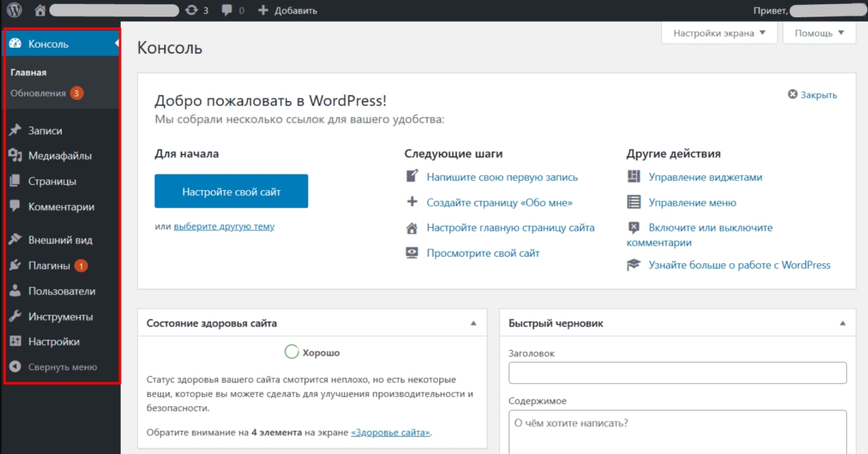Open the «Здоровье сайта» link

pyautogui.click(x=391, y=432)
